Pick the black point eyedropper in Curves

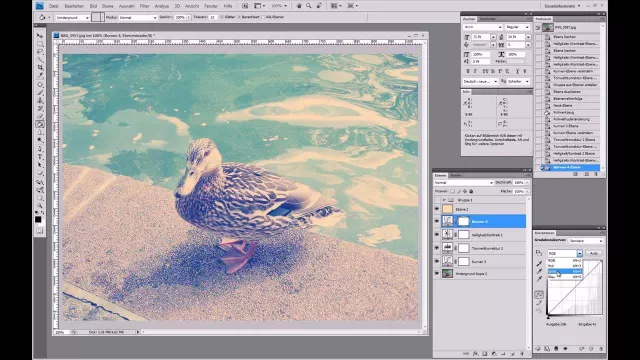pyautogui.click(x=539, y=263)
